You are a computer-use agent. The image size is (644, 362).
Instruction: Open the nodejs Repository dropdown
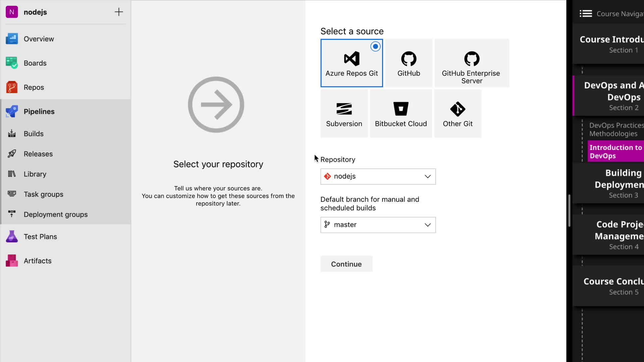pos(378,176)
